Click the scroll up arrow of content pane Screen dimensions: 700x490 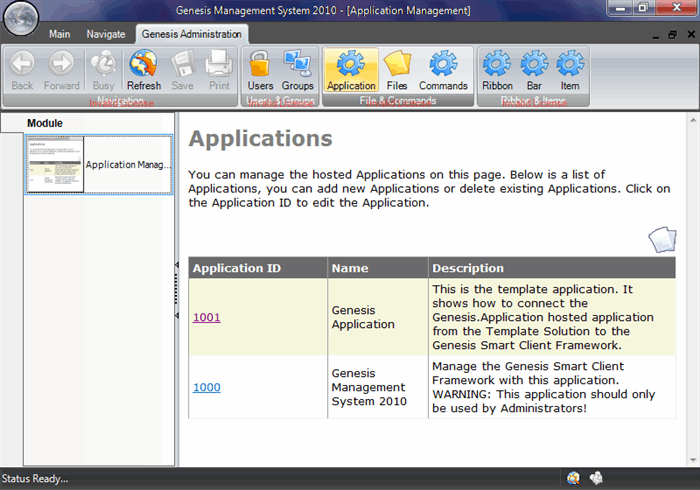pyautogui.click(x=693, y=120)
